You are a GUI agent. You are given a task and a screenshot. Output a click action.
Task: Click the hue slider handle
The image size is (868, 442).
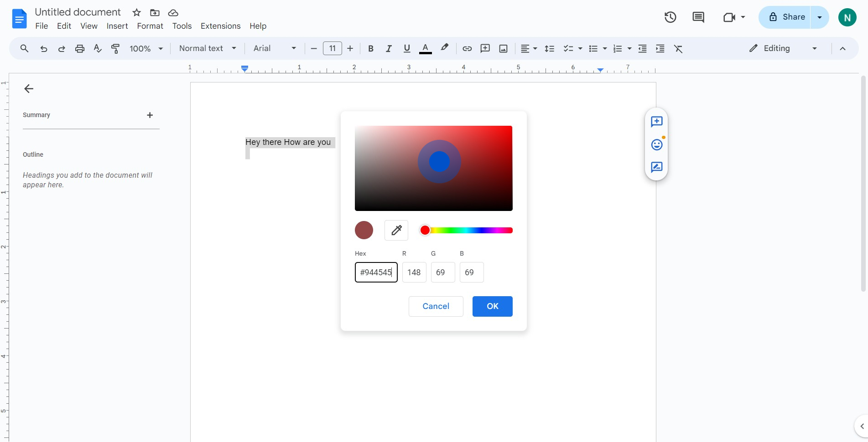425,230
